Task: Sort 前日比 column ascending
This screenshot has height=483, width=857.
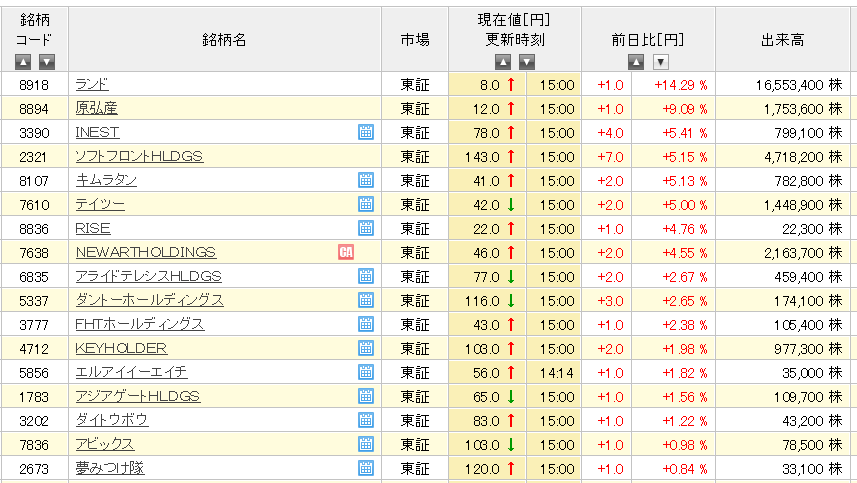Action: click(x=636, y=62)
